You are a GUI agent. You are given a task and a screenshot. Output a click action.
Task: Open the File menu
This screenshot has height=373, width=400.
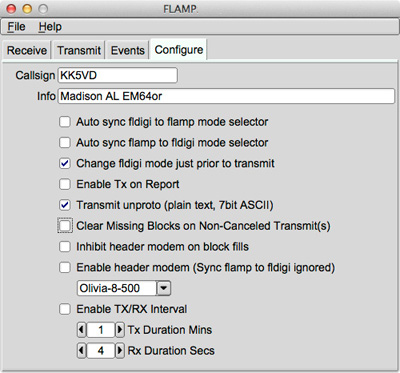pos(16,27)
